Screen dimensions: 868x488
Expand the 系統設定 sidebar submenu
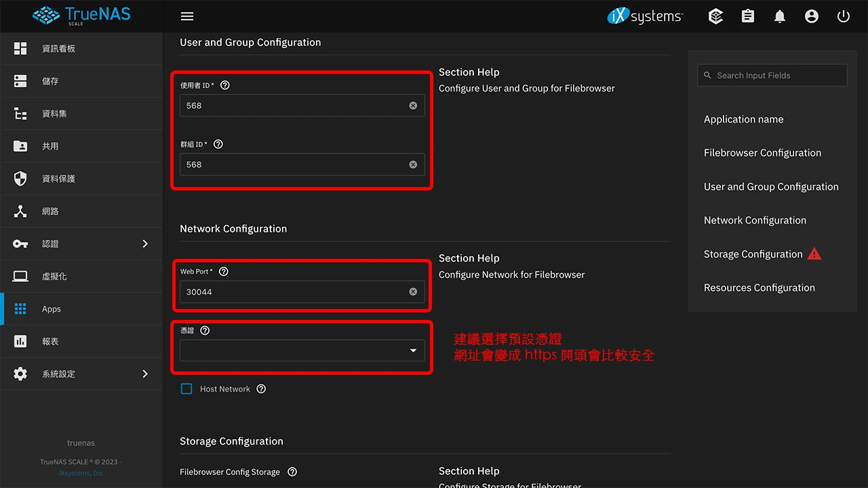pos(58,373)
